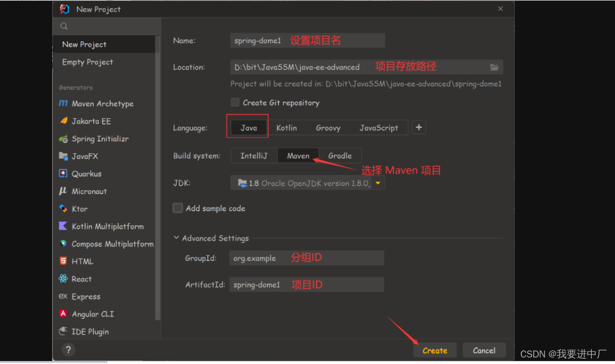Open the add language plus menu

point(419,127)
